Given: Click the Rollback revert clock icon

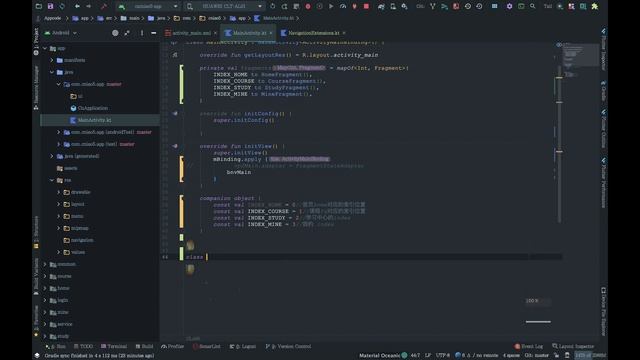Looking at the screenshot, I should pos(479,6).
